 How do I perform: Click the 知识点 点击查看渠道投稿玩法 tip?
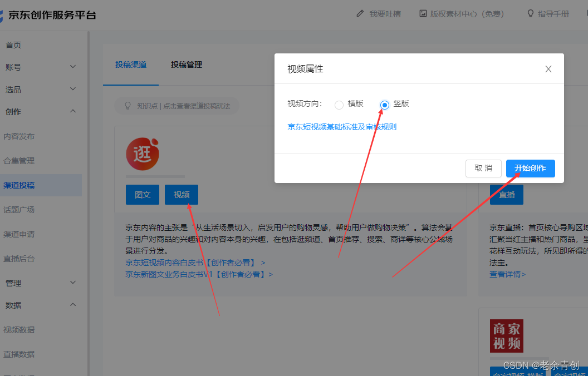[177, 106]
